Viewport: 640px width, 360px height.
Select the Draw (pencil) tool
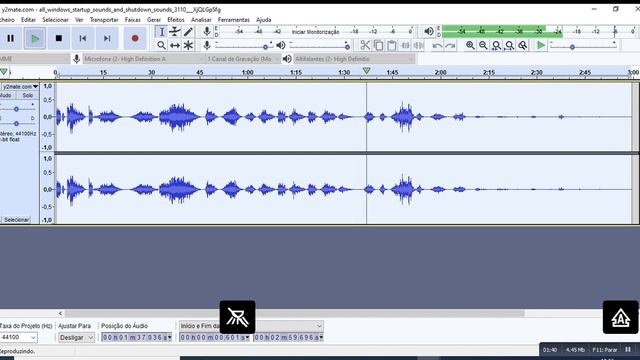tap(188, 31)
